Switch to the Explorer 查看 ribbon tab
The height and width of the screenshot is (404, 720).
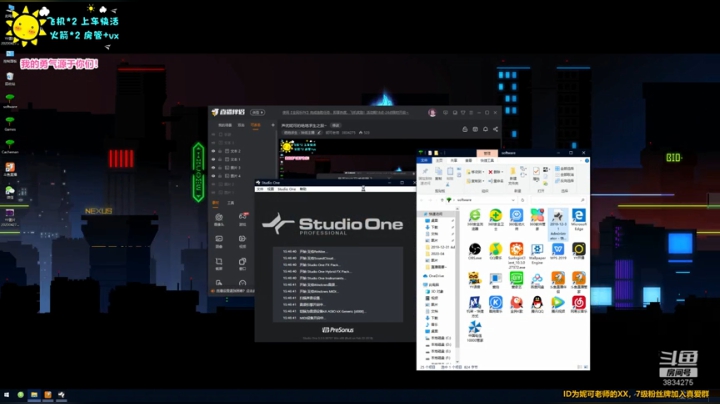pos(469,160)
